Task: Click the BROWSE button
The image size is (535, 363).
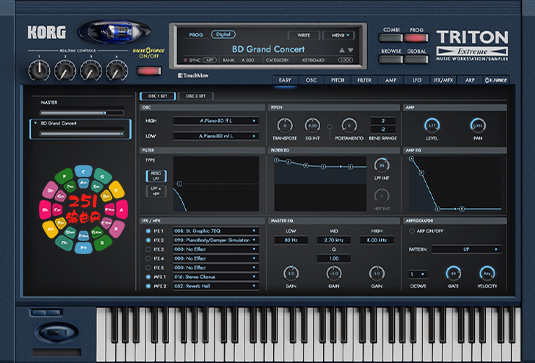Action: (x=391, y=59)
